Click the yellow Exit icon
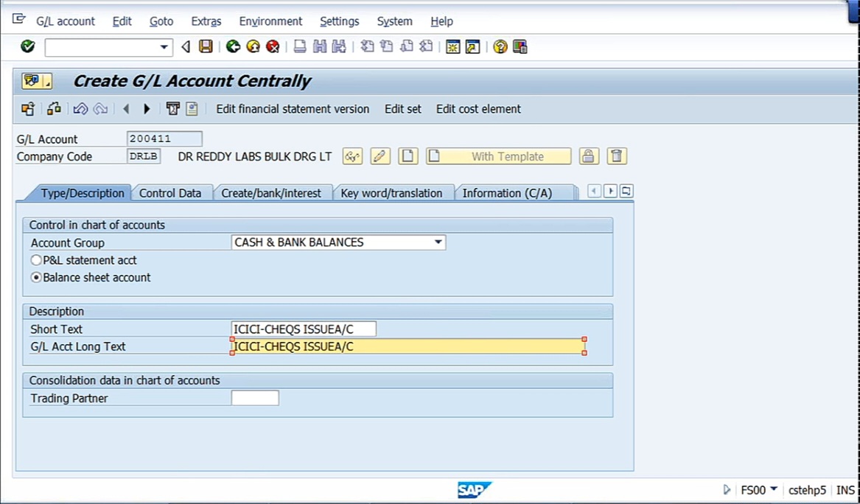The height and width of the screenshot is (504, 860). click(253, 46)
